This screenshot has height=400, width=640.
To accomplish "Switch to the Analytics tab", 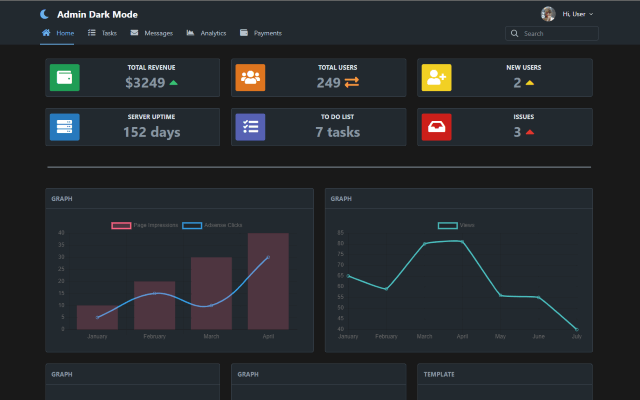I will click(206, 33).
